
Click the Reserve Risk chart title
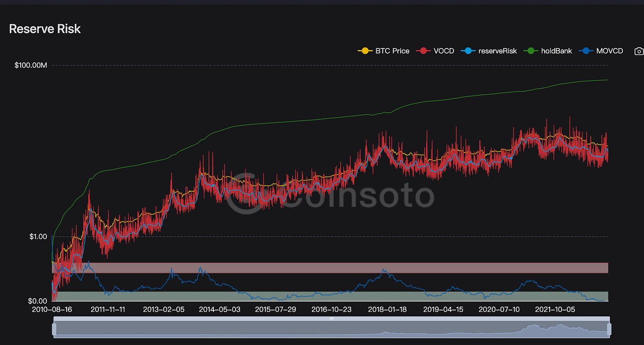click(45, 29)
